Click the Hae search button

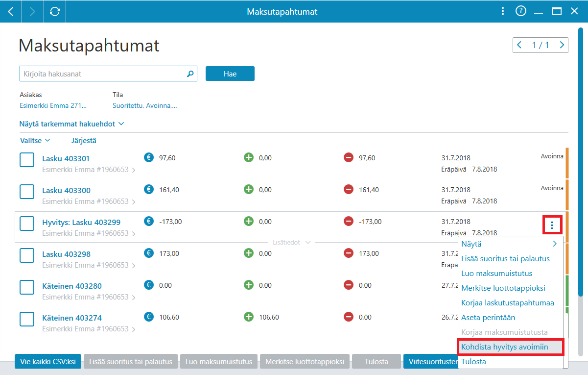pos(230,74)
